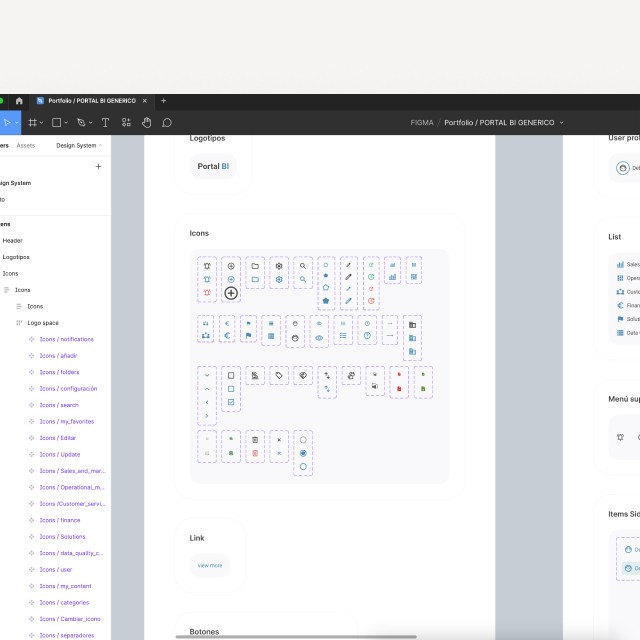Image resolution: width=640 pixels, height=640 pixels.
Task: Click the black tag icon
Action: tap(279, 376)
